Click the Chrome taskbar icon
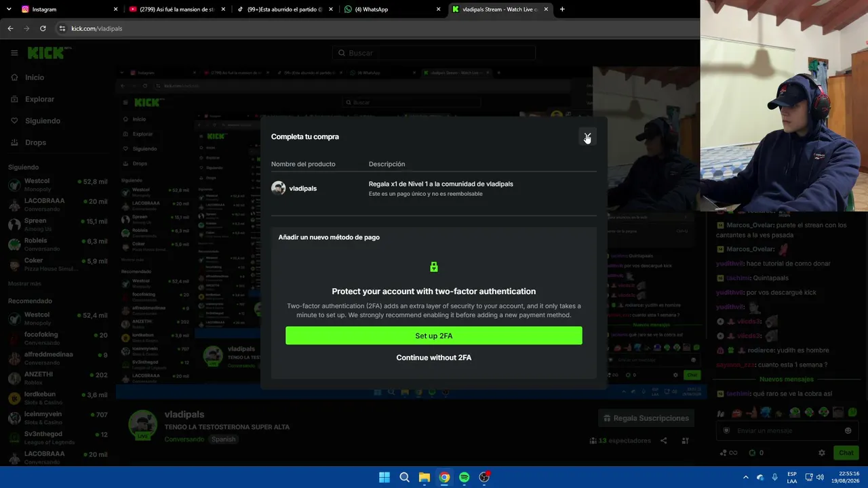The image size is (868, 488). [x=444, y=477]
